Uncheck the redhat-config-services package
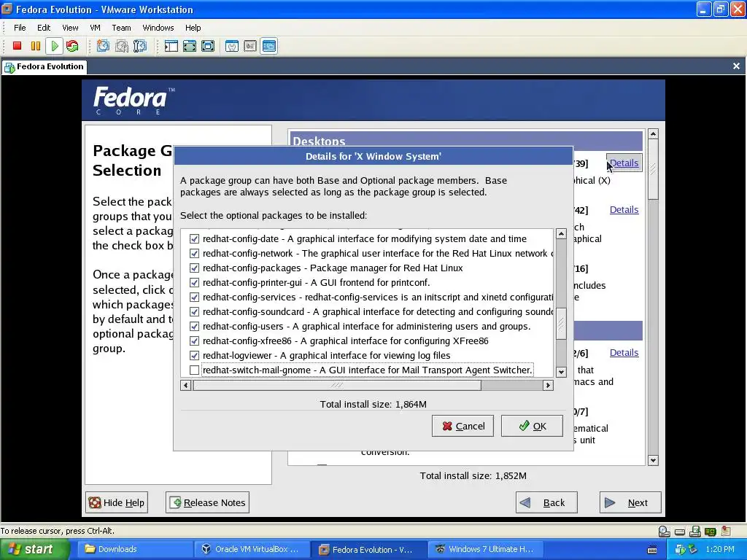This screenshot has width=747, height=560. pyautogui.click(x=194, y=297)
